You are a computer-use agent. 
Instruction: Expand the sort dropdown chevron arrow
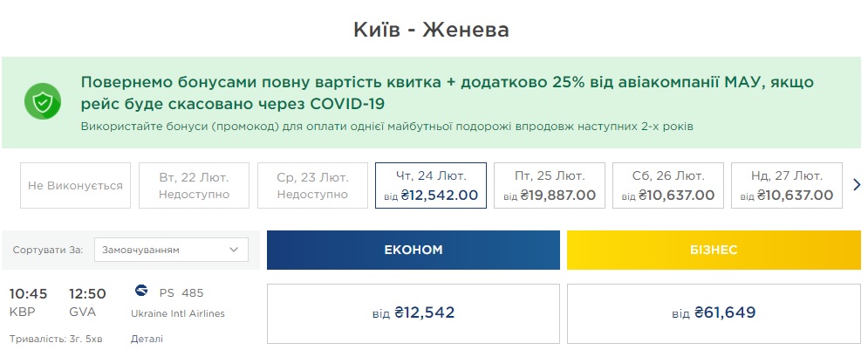234,250
